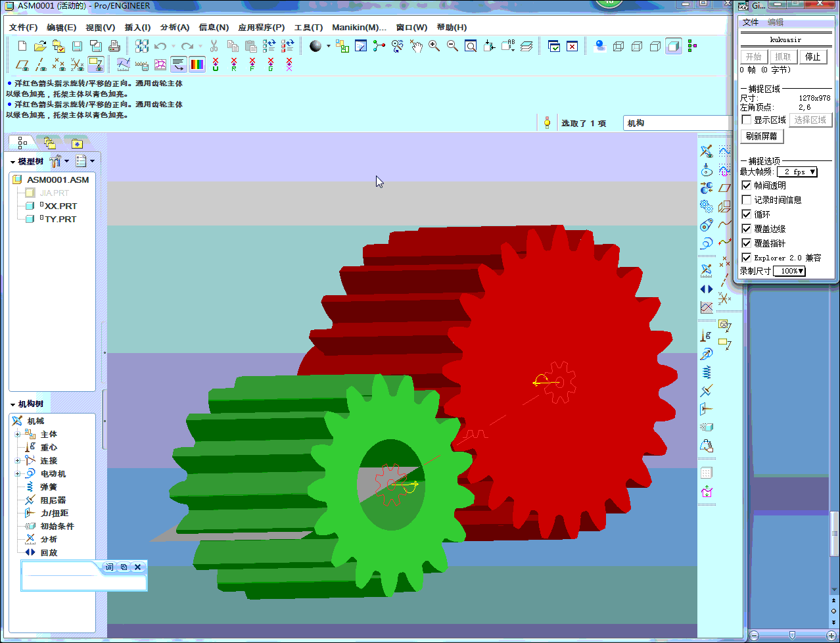Open the 编辑(E) menu
Screen dimensions: 840x643
[x=61, y=27]
